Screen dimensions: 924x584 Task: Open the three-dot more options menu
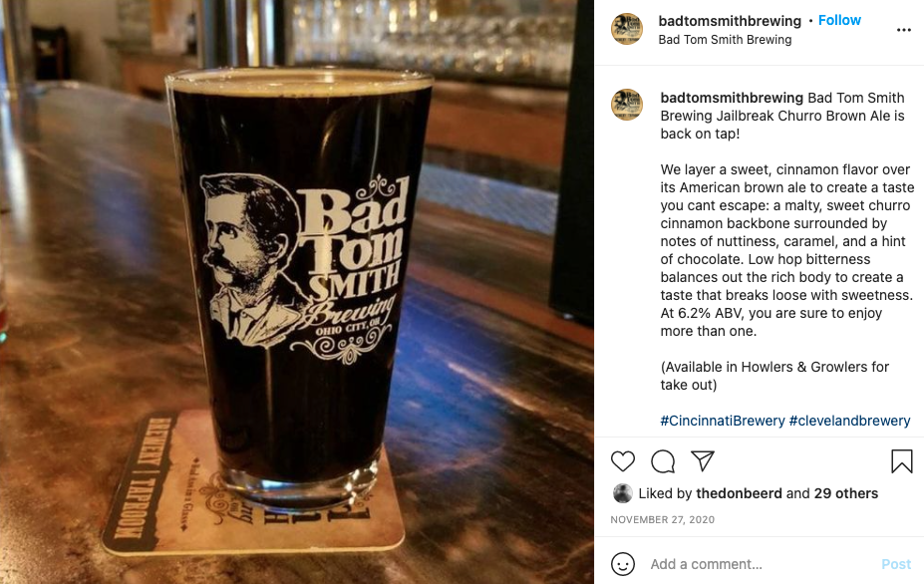click(x=904, y=30)
